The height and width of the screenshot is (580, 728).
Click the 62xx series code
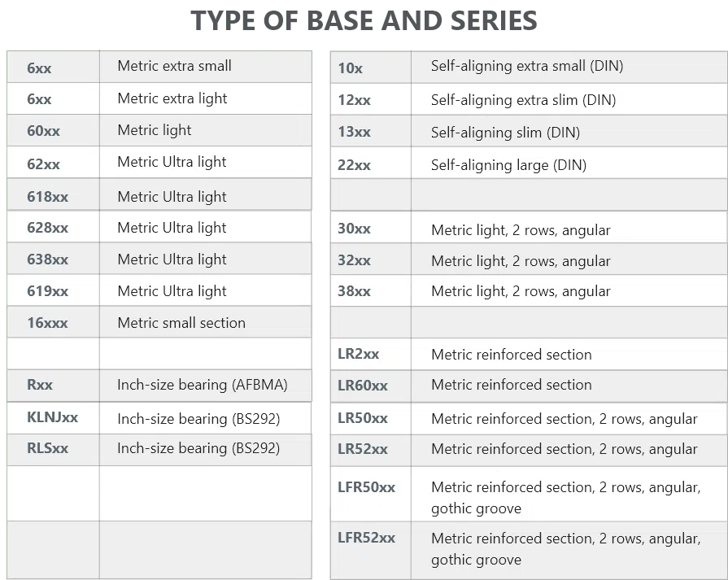[43, 164]
